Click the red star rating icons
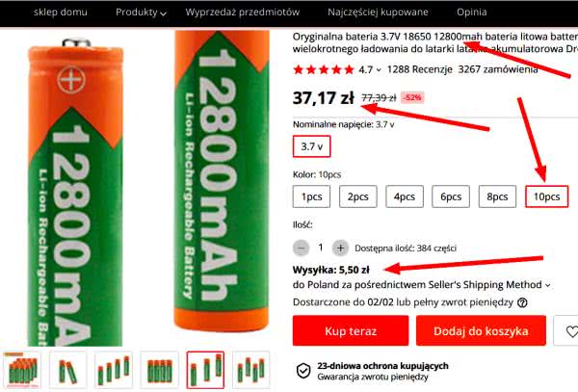Viewport: 578px width, 392px height. pos(324,69)
